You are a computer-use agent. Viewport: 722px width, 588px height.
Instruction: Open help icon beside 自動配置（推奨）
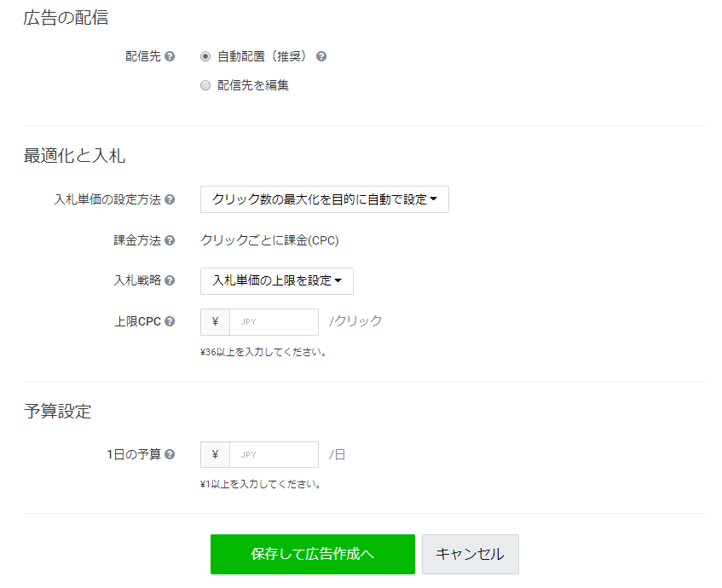[321, 56]
